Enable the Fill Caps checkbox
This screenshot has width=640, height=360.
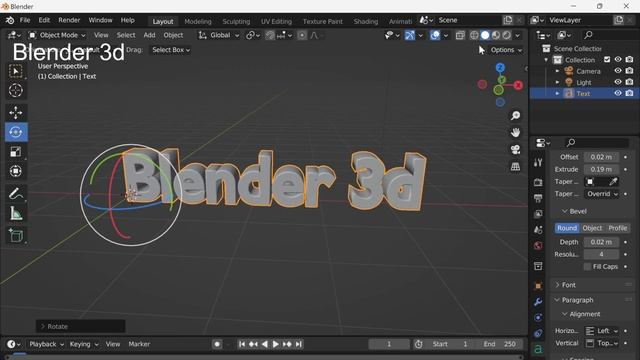tap(587, 267)
